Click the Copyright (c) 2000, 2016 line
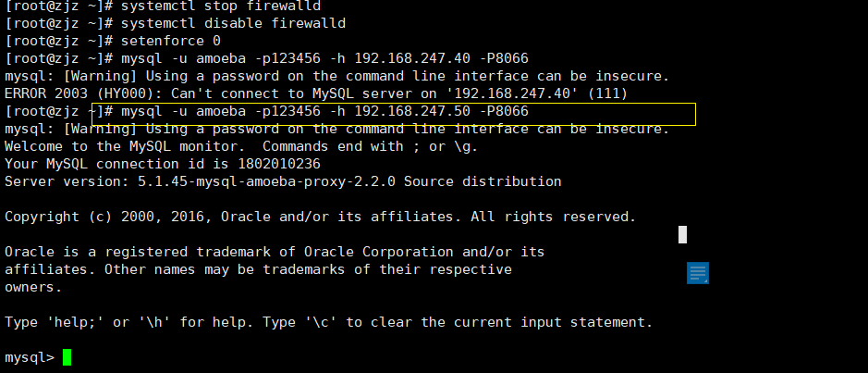Image resolution: width=868 pixels, height=373 pixels. point(320,217)
